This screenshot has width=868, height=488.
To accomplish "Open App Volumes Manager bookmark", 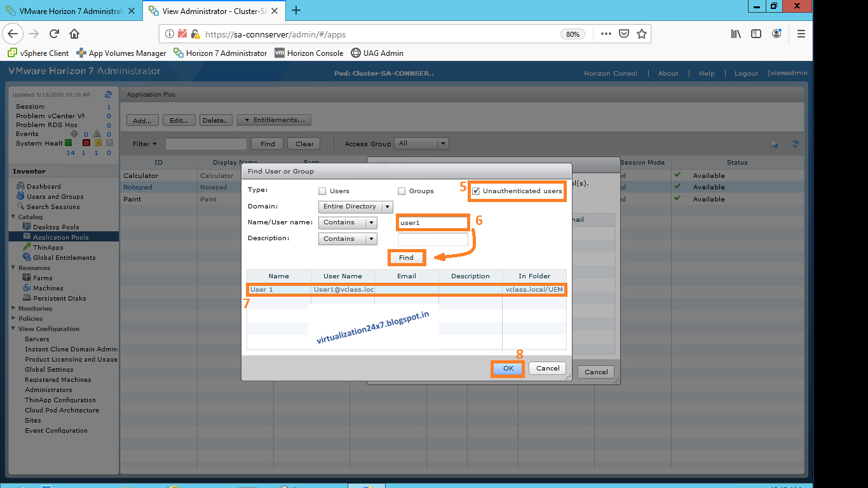I will [x=121, y=53].
